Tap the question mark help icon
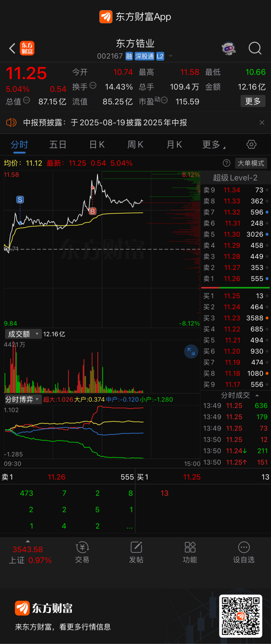The width and height of the screenshot is (271, 644). coord(227,163)
